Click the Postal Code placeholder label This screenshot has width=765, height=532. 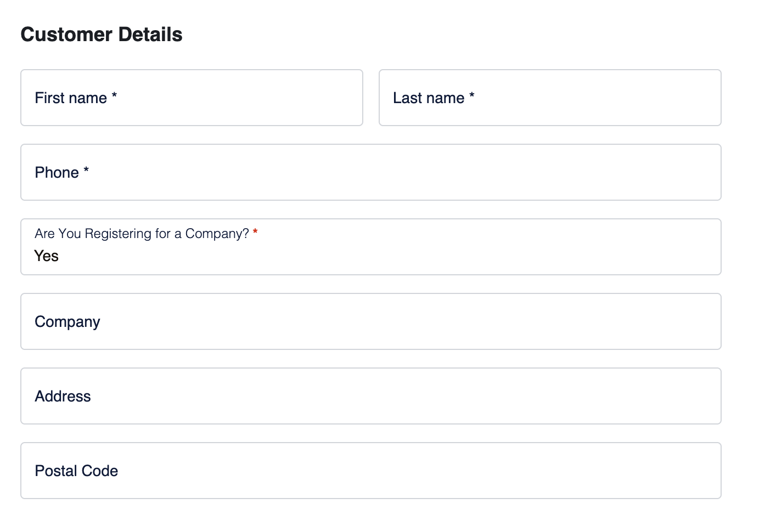[x=76, y=471]
